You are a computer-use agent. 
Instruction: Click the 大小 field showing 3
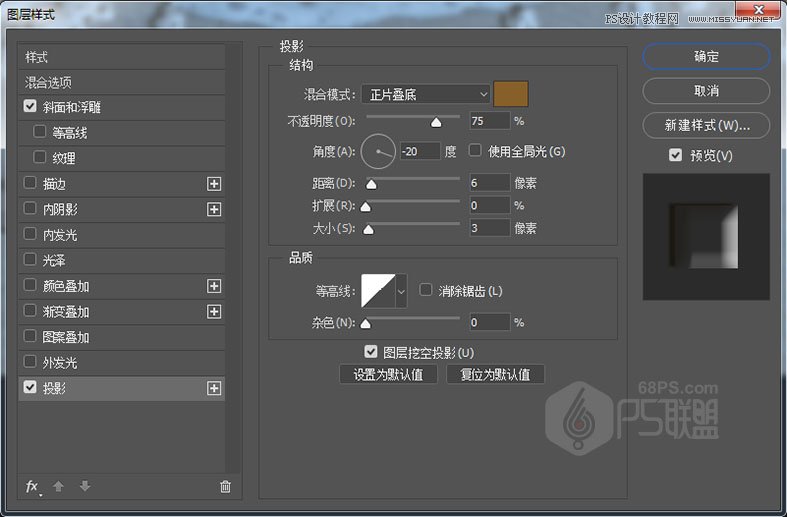[x=490, y=228]
